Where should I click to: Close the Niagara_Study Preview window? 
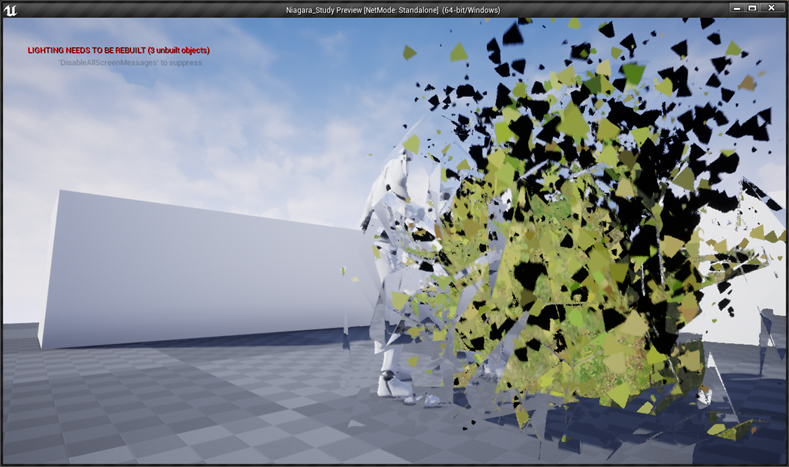tap(772, 8)
